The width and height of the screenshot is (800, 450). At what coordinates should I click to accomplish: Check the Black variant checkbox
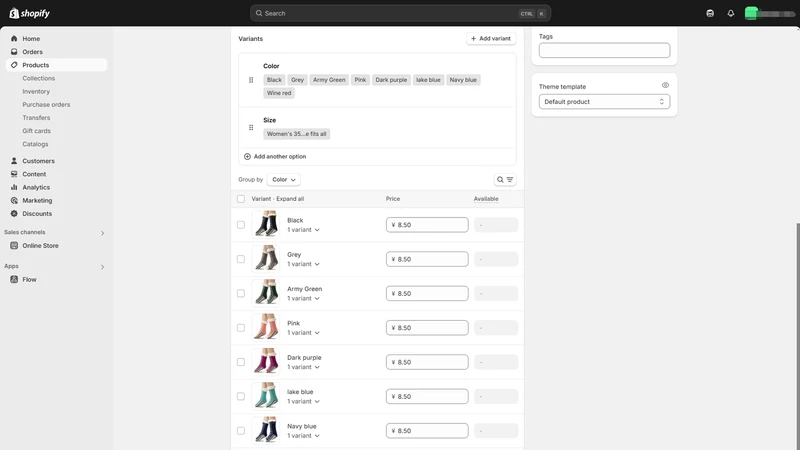241,224
